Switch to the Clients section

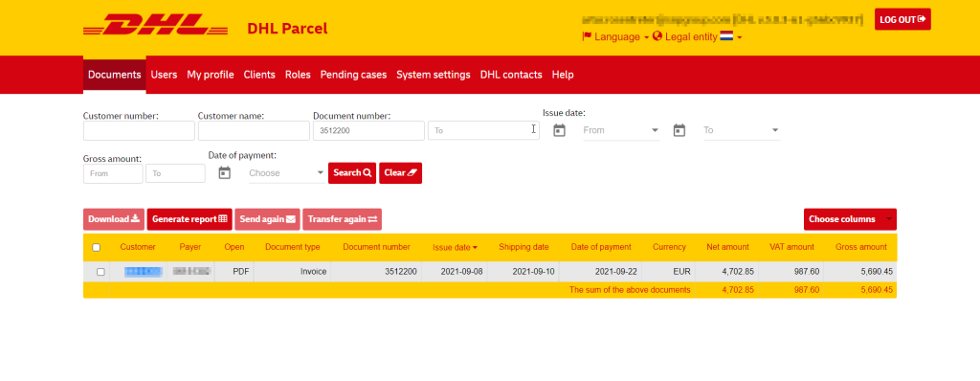(x=259, y=75)
